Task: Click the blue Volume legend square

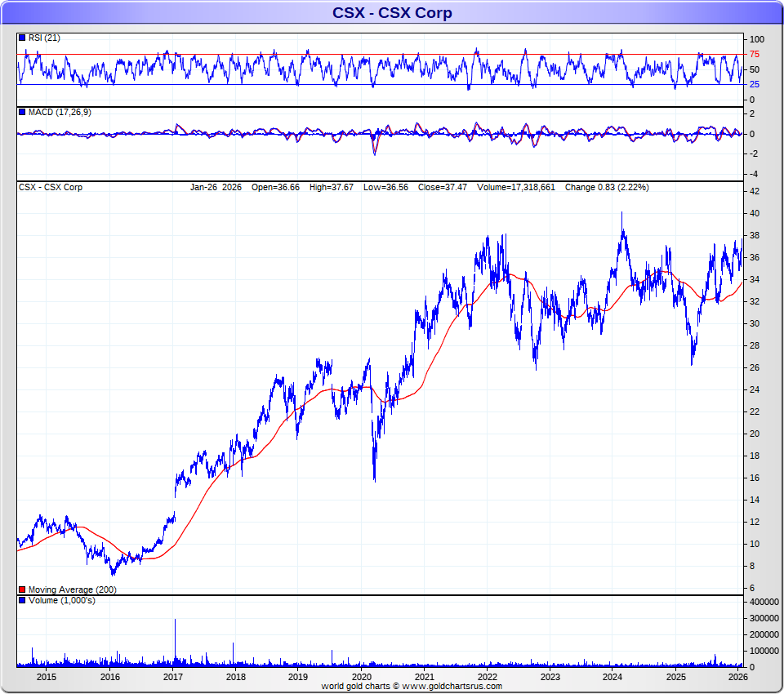Action: point(22,600)
